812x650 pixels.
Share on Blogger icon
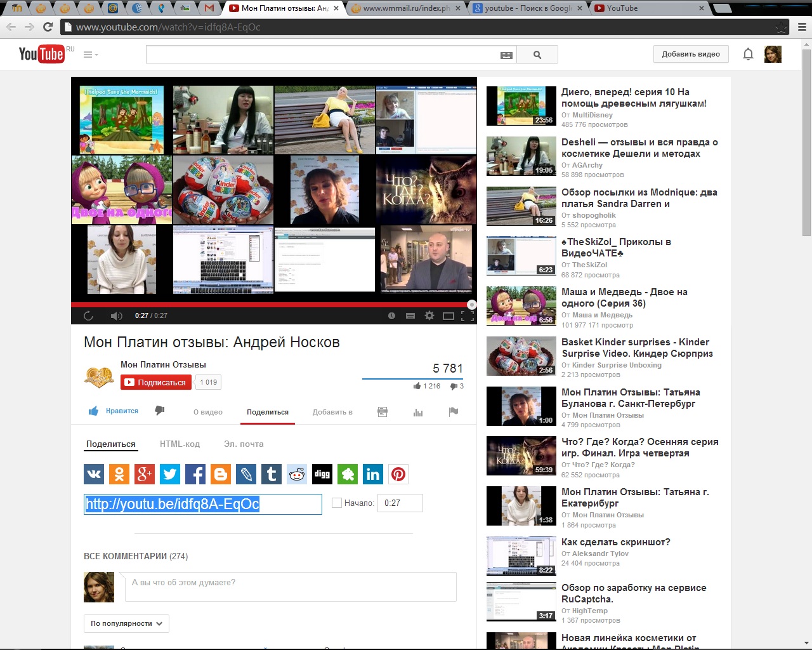tap(221, 474)
